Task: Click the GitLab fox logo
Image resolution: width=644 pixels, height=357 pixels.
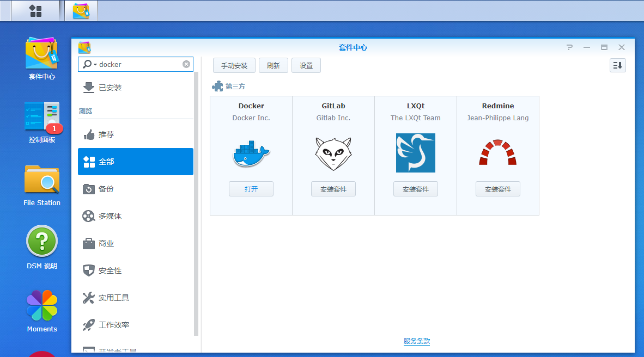Action: click(333, 153)
